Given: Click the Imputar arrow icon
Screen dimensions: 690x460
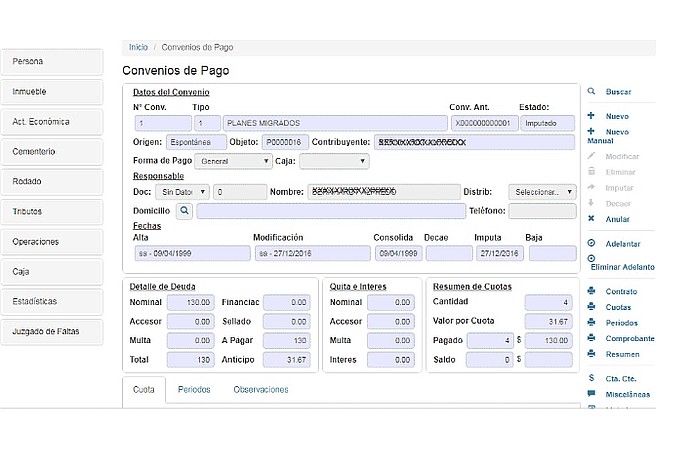Looking at the screenshot, I should [x=591, y=187].
